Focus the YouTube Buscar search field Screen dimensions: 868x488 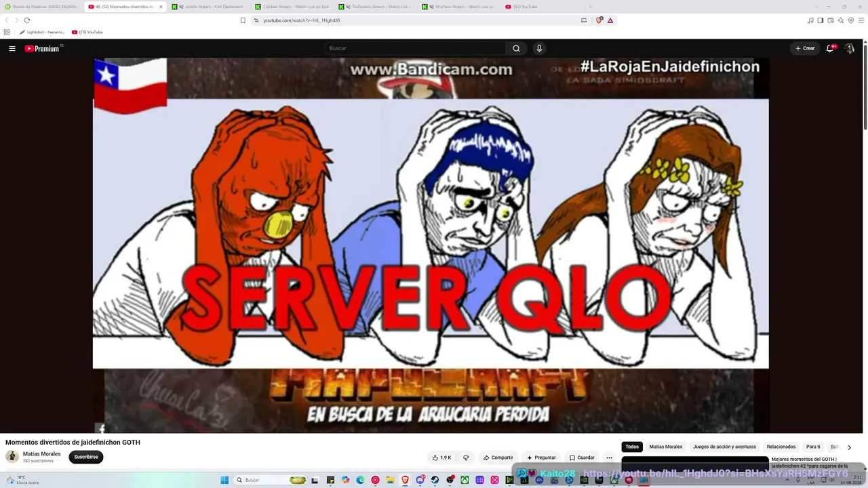pyautogui.click(x=414, y=48)
